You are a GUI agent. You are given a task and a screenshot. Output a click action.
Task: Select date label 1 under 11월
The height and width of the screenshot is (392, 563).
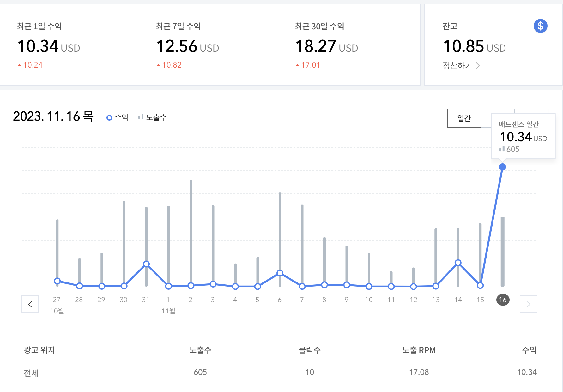point(168,300)
